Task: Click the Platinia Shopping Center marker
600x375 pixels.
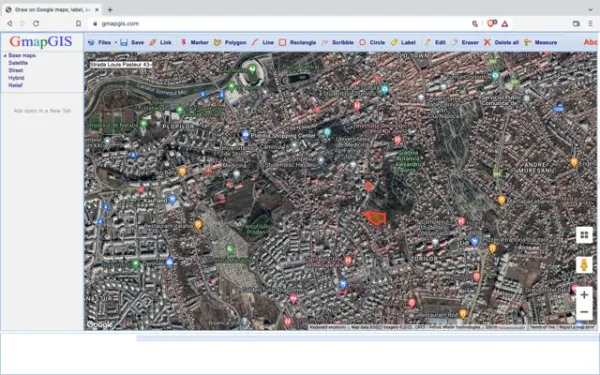Action: click(245, 134)
